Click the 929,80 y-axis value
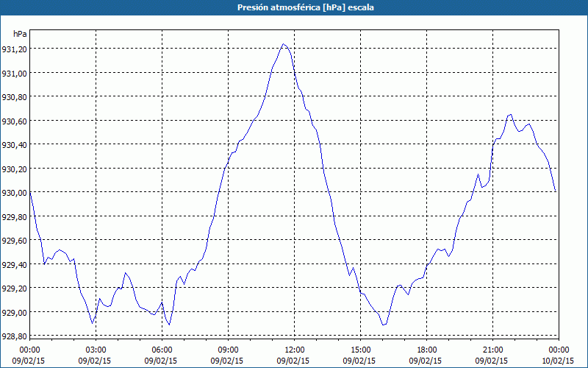The width and height of the screenshot is (588, 368). pos(14,216)
